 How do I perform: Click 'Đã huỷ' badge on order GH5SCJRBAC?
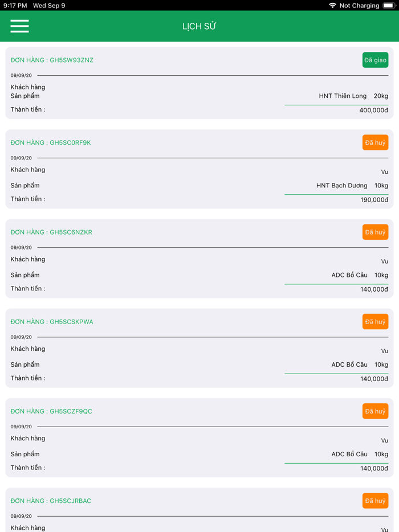pyautogui.click(x=375, y=501)
